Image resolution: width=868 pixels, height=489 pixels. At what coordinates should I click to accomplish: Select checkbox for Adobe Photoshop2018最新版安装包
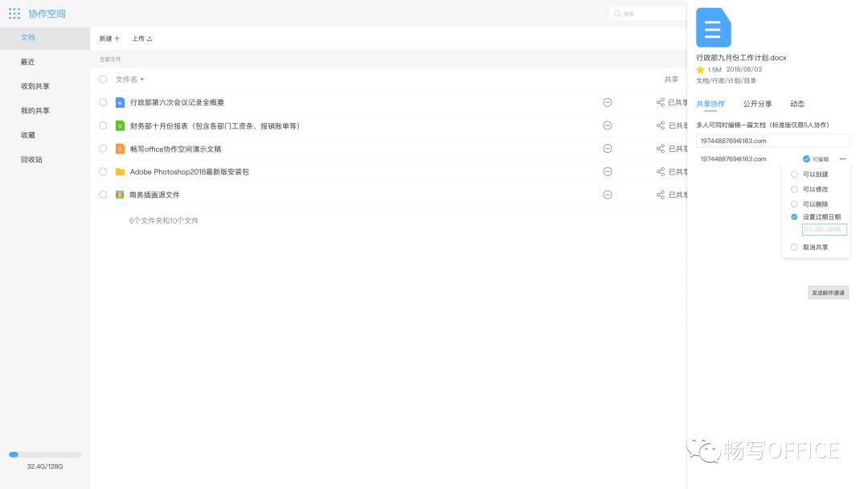(103, 171)
